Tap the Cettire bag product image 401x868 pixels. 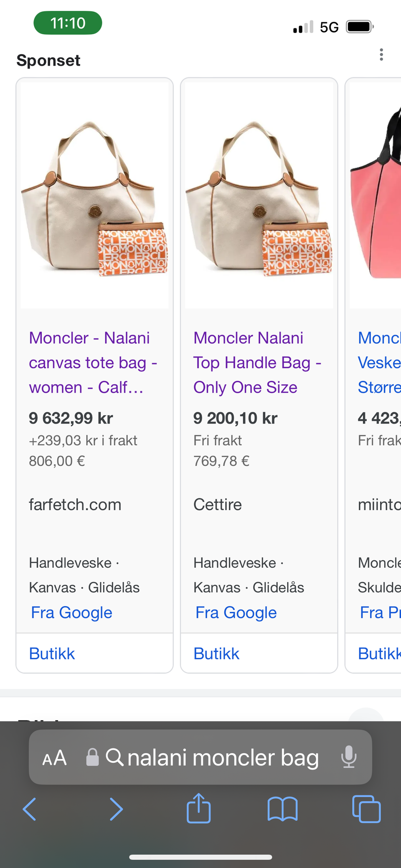click(259, 195)
